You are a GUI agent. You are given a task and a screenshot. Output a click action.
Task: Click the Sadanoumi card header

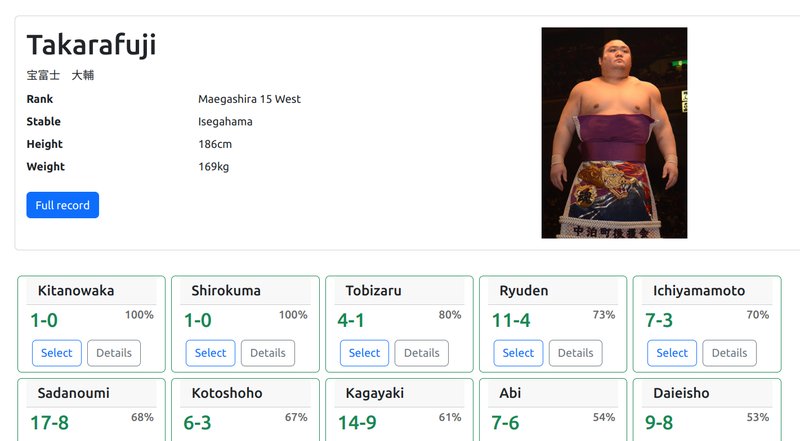coord(91,393)
